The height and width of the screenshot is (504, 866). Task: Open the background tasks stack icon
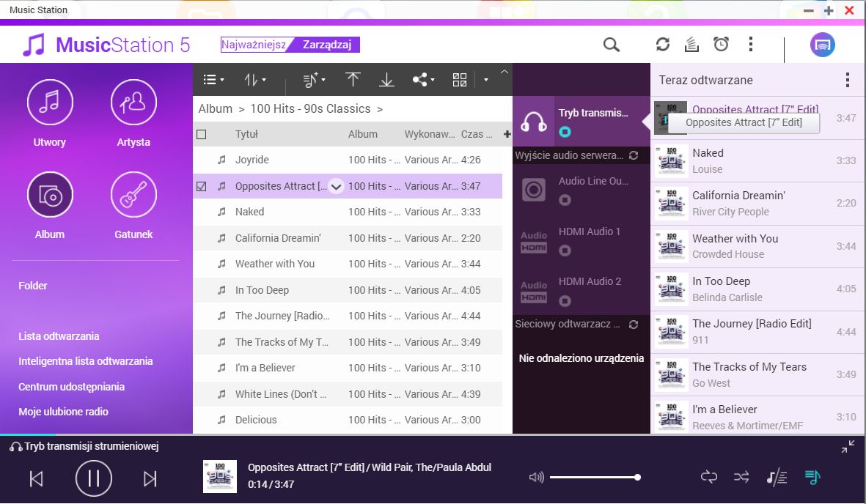pyautogui.click(x=691, y=44)
